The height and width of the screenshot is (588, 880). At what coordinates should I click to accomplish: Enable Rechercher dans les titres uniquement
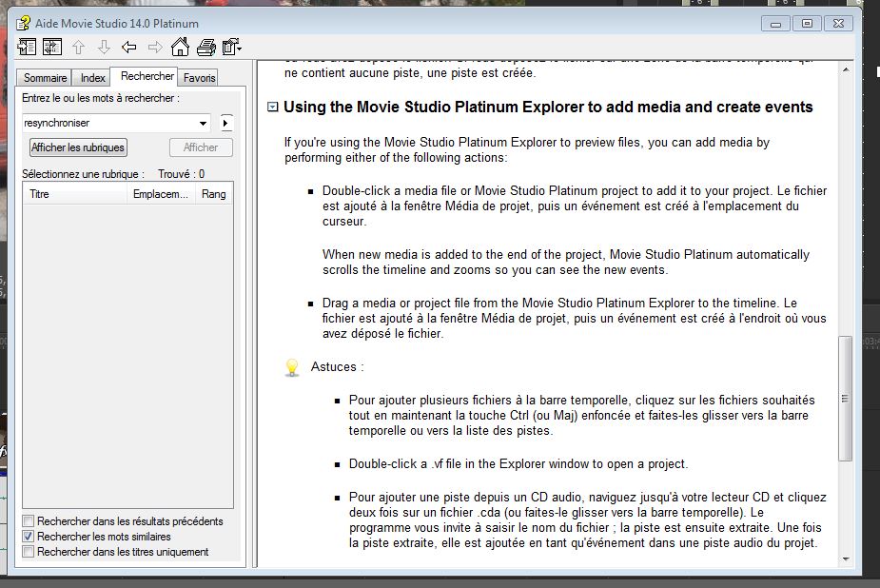tap(29, 552)
